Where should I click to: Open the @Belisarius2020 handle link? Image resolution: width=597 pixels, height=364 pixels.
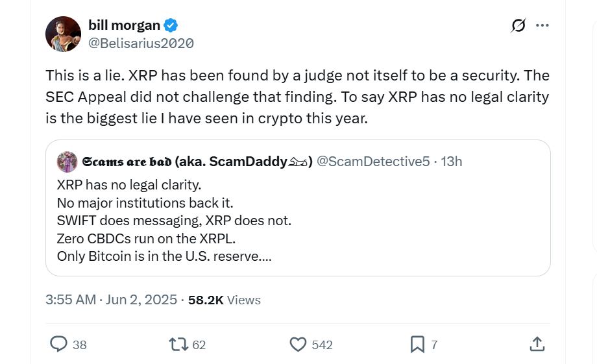[141, 43]
